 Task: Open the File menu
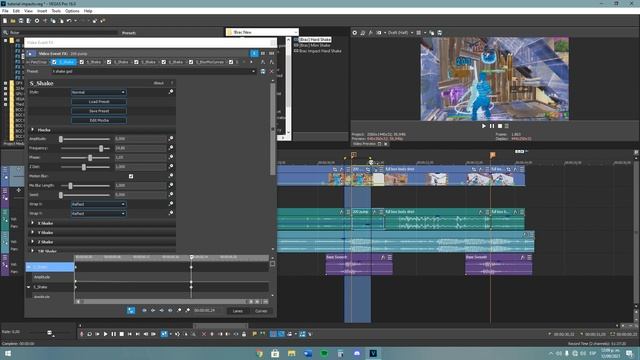(5, 11)
